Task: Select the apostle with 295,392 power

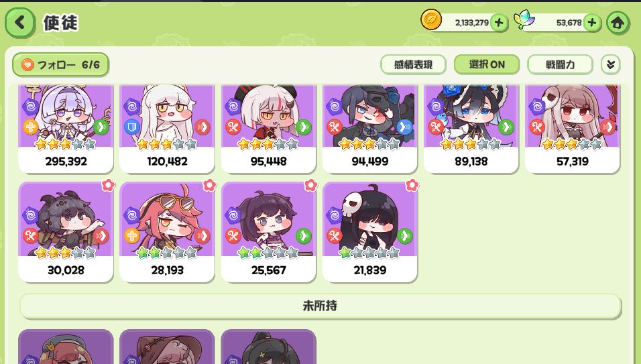Action: coord(66,129)
